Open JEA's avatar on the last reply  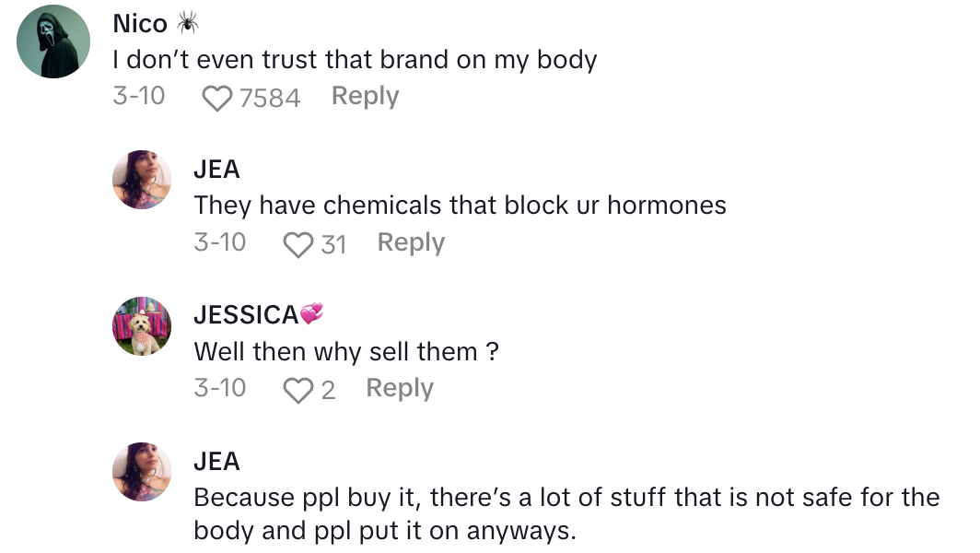(x=142, y=472)
